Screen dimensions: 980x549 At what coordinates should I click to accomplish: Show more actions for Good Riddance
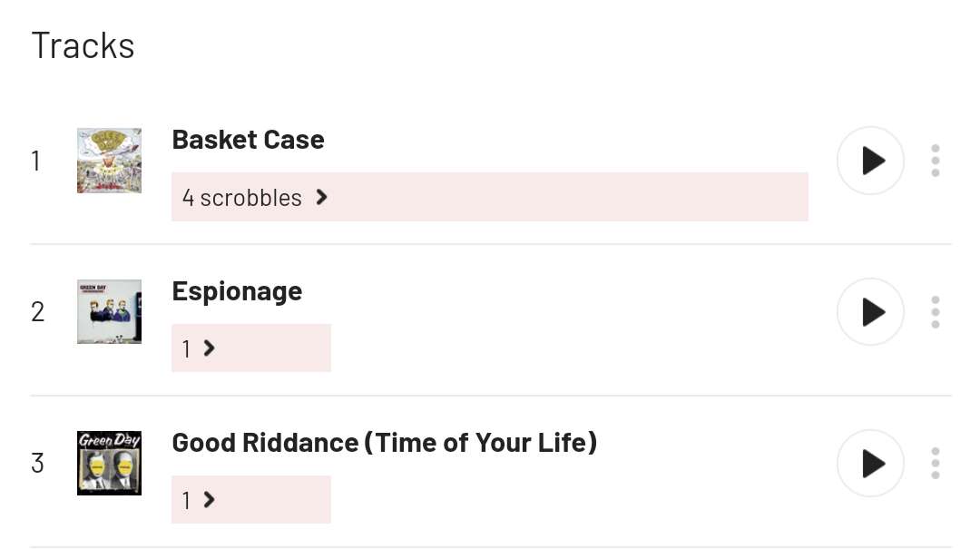tap(936, 464)
